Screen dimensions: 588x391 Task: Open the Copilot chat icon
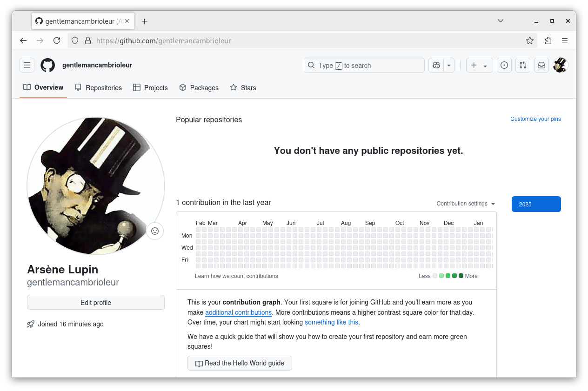coord(436,65)
